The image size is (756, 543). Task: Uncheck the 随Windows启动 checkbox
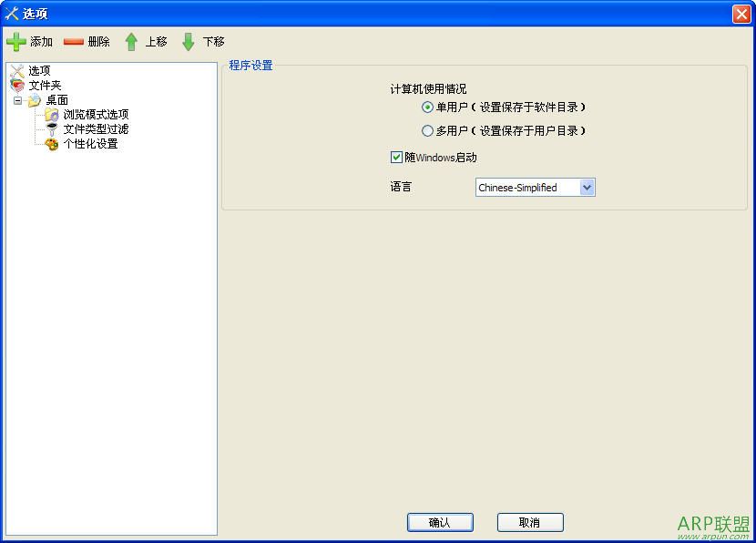coord(396,157)
